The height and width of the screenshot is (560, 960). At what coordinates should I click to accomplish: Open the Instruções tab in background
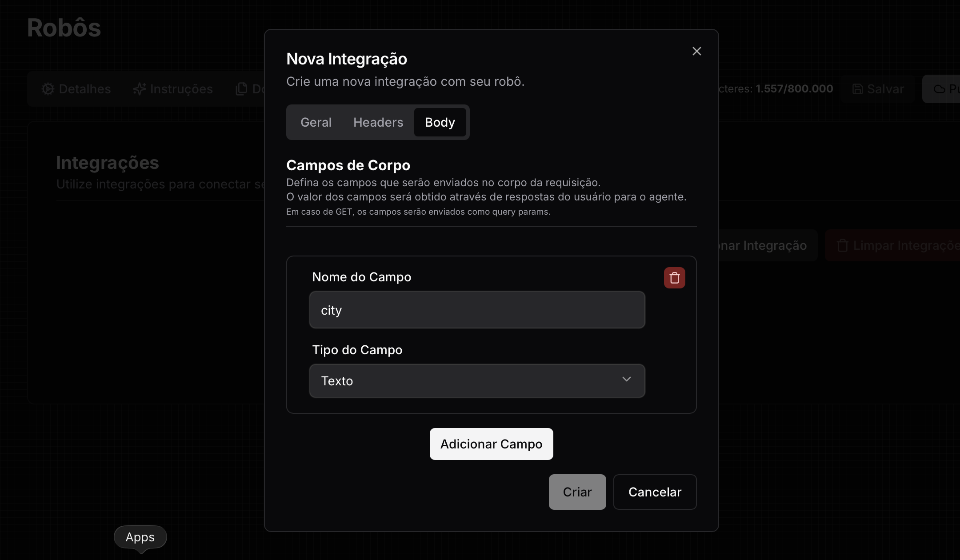coord(181,89)
